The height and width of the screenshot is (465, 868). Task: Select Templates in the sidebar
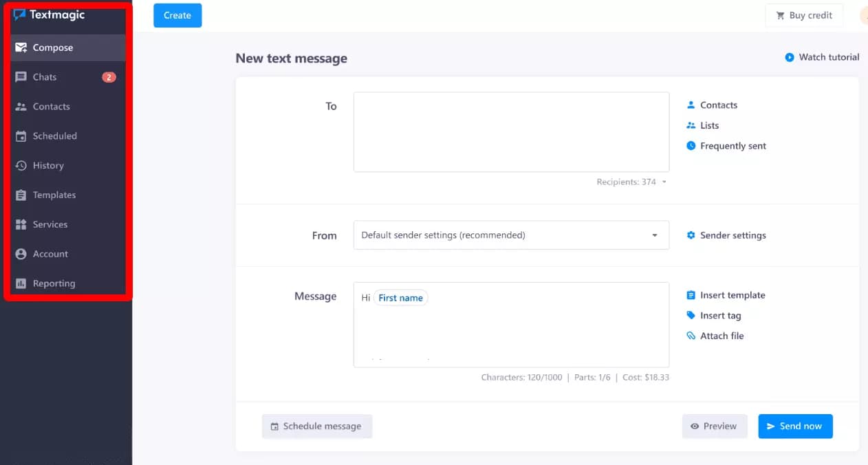point(66,195)
